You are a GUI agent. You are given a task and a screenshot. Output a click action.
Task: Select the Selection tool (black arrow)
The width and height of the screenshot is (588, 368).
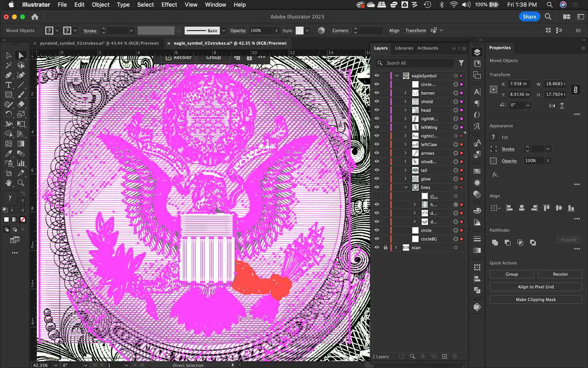click(x=8, y=56)
